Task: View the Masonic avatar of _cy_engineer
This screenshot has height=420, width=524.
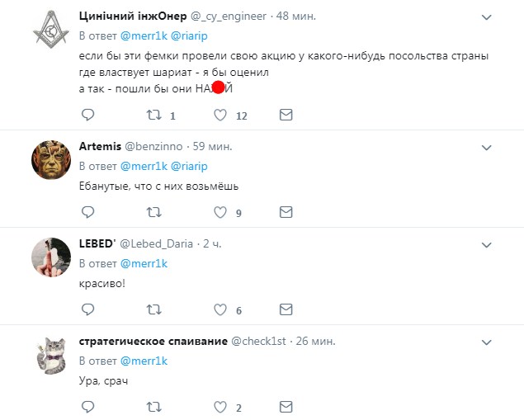Action: tap(52, 31)
